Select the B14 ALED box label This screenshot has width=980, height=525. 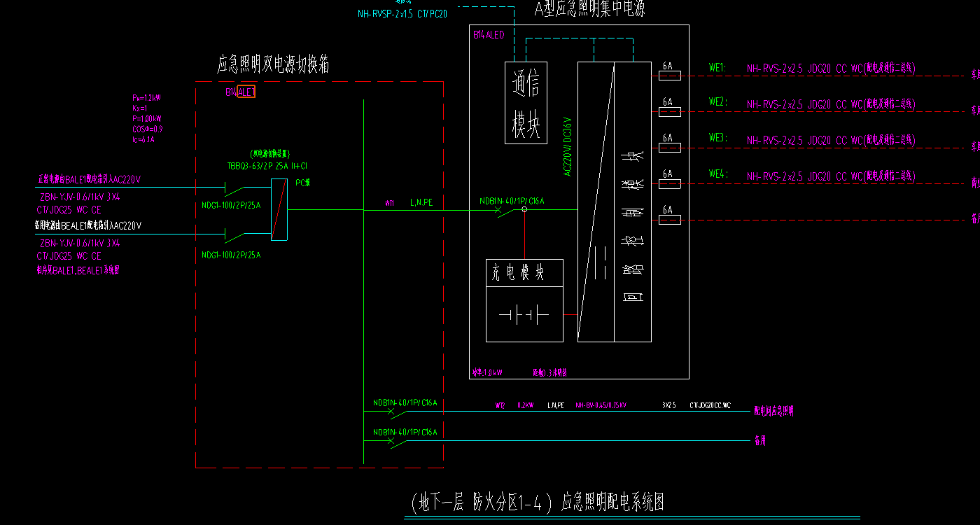pos(489,34)
